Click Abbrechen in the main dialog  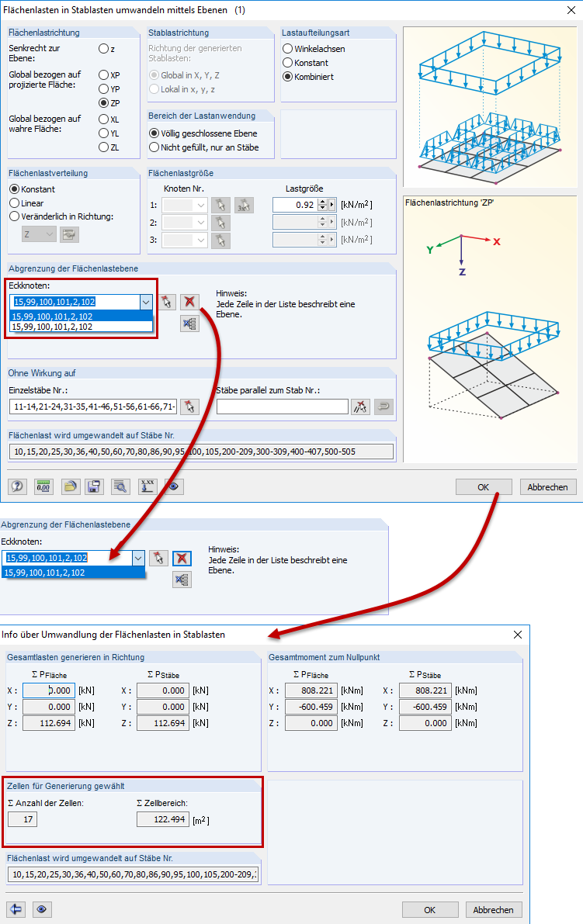(x=547, y=486)
